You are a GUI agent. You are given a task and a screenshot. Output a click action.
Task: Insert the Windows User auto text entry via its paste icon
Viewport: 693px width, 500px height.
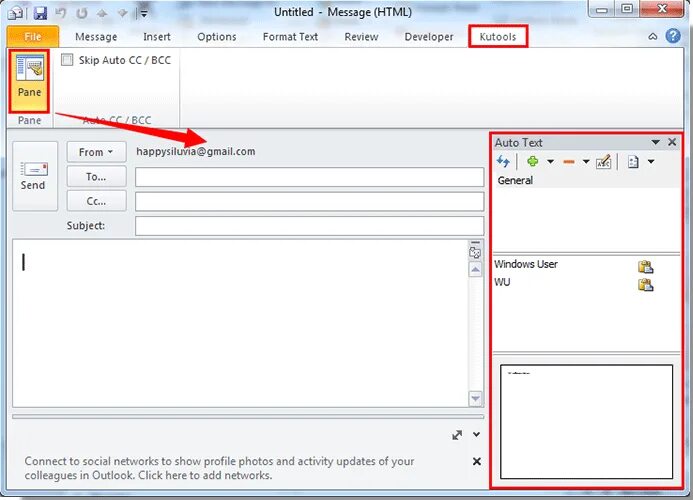[645, 266]
